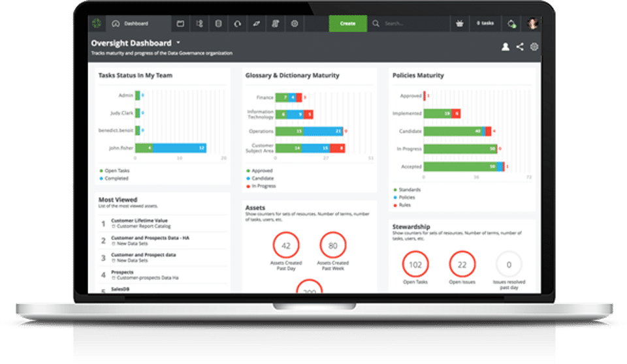The width and height of the screenshot is (627, 364).
Task: Open the user avatar photo menu
Action: click(533, 23)
